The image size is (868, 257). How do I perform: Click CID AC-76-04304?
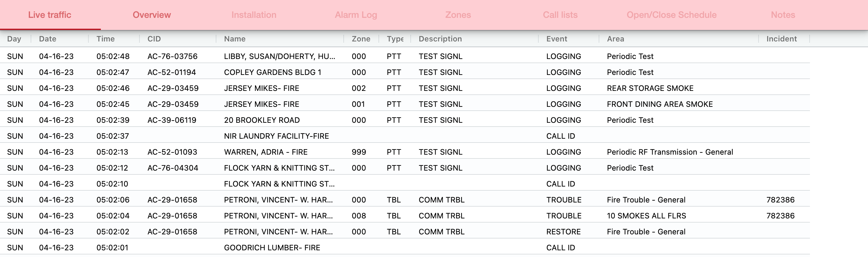[x=173, y=168]
